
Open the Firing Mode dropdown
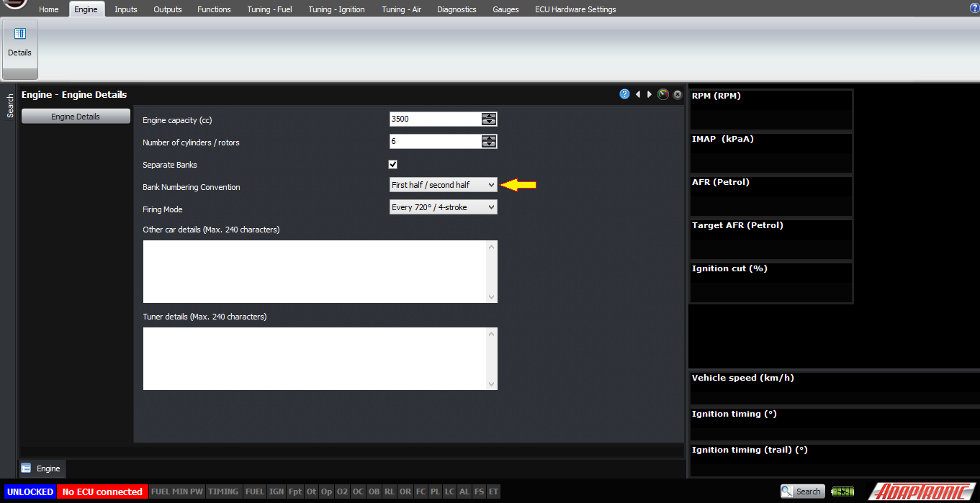click(443, 207)
